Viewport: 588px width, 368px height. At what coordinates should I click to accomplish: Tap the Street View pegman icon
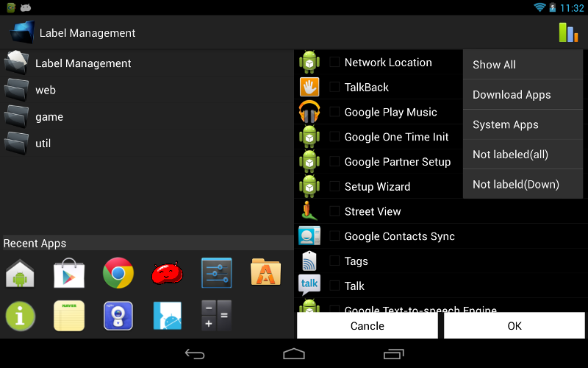pos(309,211)
